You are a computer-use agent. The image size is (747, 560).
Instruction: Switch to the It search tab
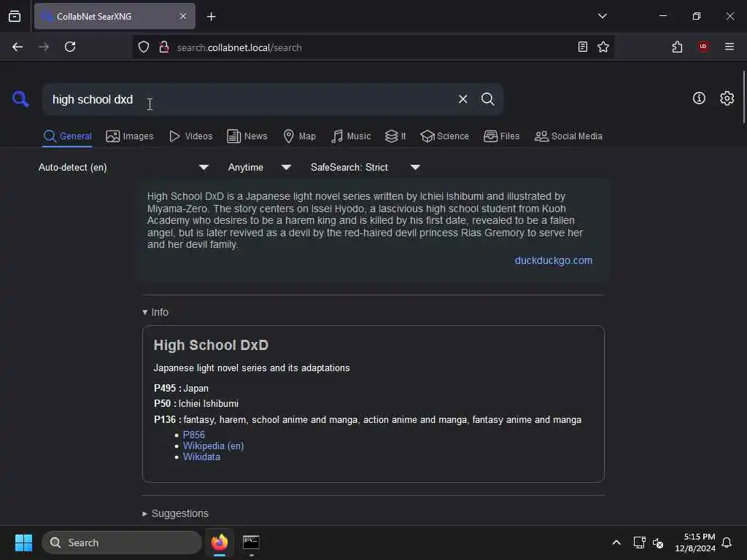pyautogui.click(x=395, y=136)
